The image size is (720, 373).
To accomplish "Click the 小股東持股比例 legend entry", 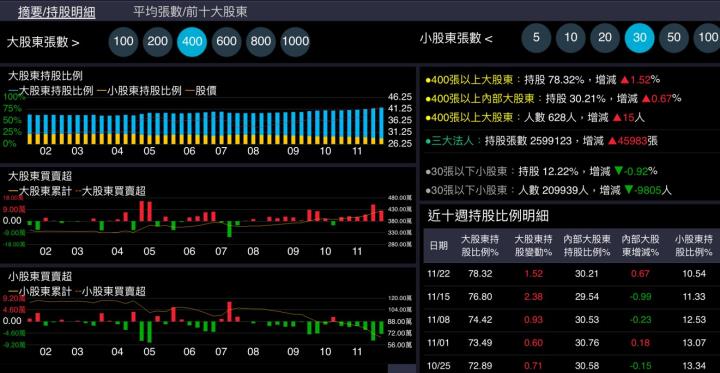I will point(140,91).
